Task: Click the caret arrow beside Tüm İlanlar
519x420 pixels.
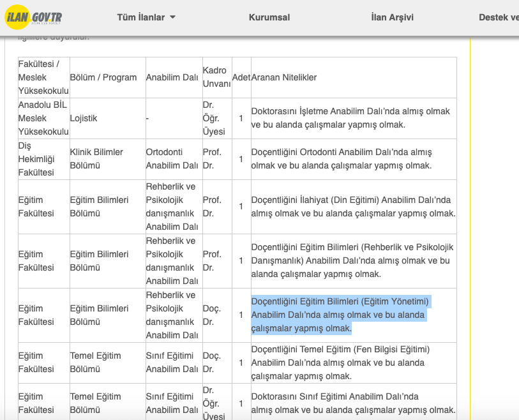Action: coord(172,17)
